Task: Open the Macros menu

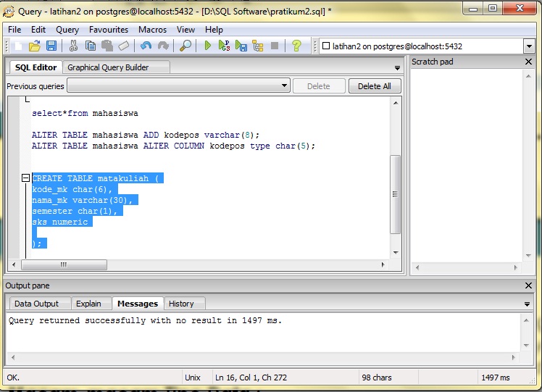Action: 152,30
